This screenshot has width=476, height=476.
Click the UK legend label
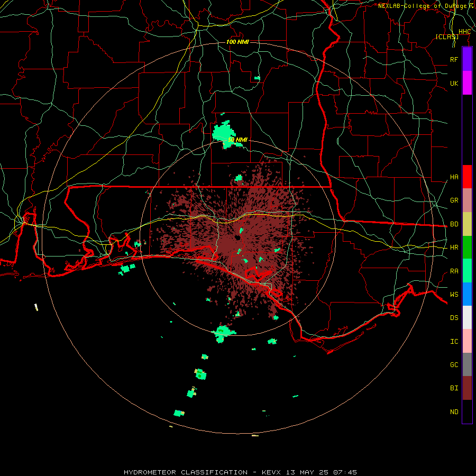454,83
